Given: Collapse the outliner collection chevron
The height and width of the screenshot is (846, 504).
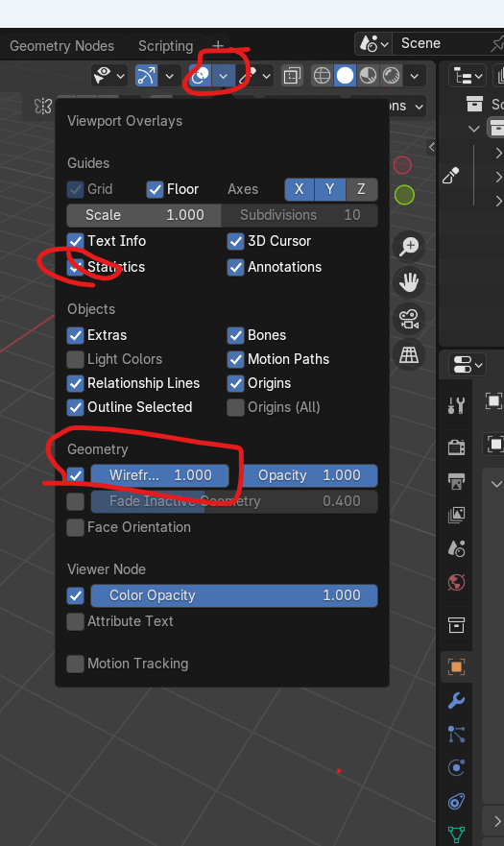Looking at the screenshot, I should click(474, 129).
